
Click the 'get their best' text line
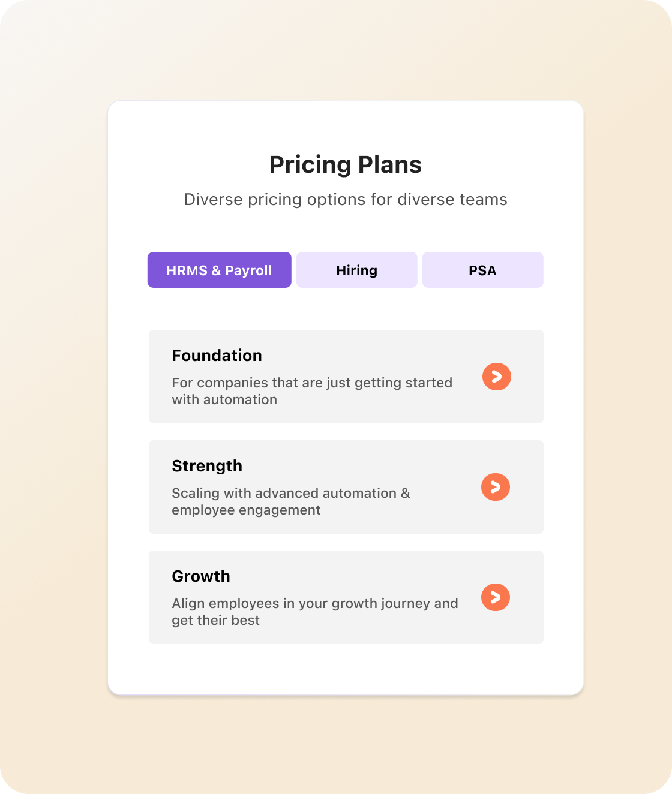[x=215, y=620]
